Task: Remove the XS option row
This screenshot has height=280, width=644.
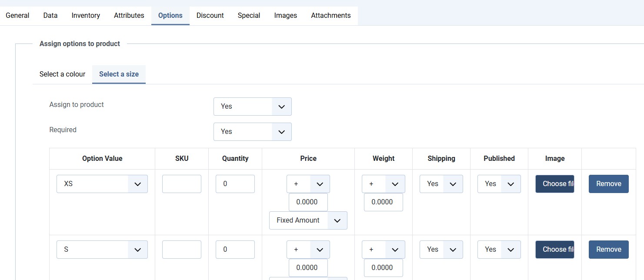Action: point(608,184)
